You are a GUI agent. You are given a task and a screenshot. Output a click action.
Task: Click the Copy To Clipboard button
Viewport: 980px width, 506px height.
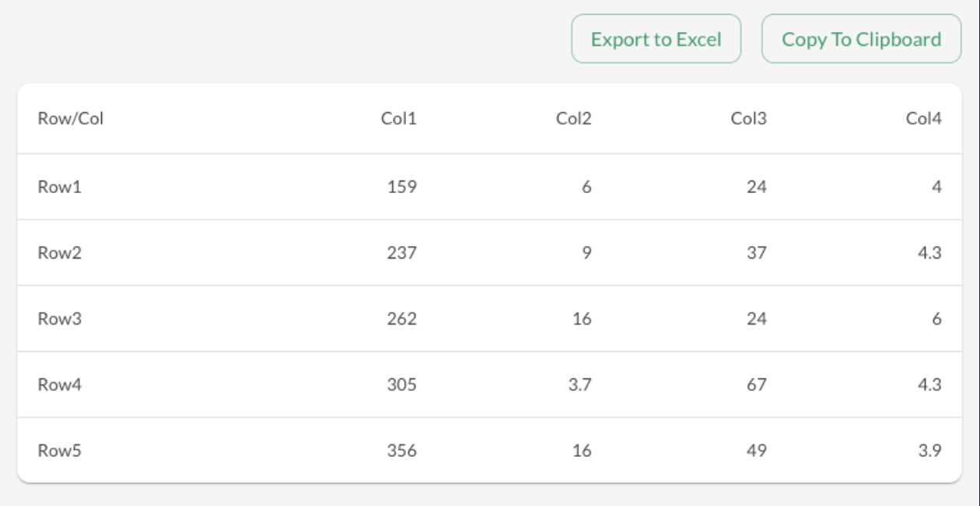[862, 39]
